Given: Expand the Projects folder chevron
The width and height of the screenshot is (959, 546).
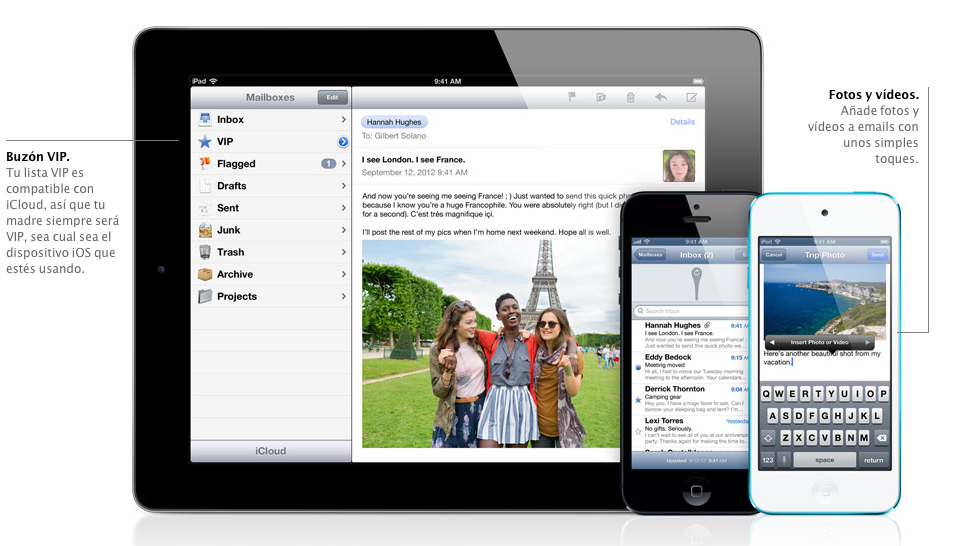Looking at the screenshot, I should [x=343, y=297].
